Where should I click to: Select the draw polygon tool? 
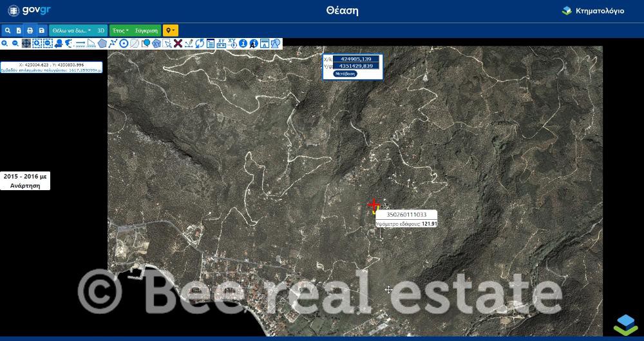(102, 44)
